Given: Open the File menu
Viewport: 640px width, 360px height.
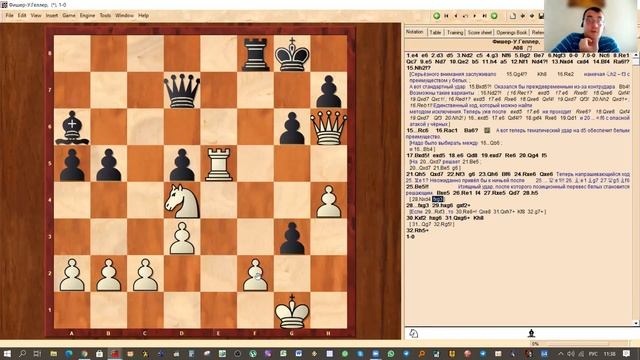Looking at the screenshot, I should coord(9,16).
